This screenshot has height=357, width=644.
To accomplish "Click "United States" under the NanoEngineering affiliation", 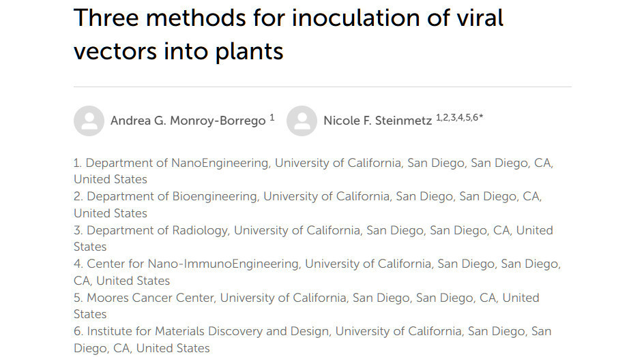I will click(x=111, y=179).
